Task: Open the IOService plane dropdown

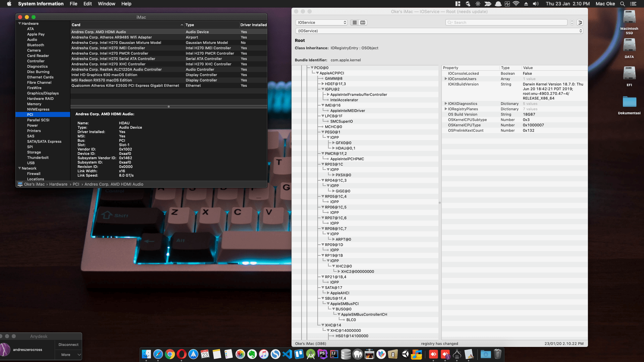Action: coord(321,22)
